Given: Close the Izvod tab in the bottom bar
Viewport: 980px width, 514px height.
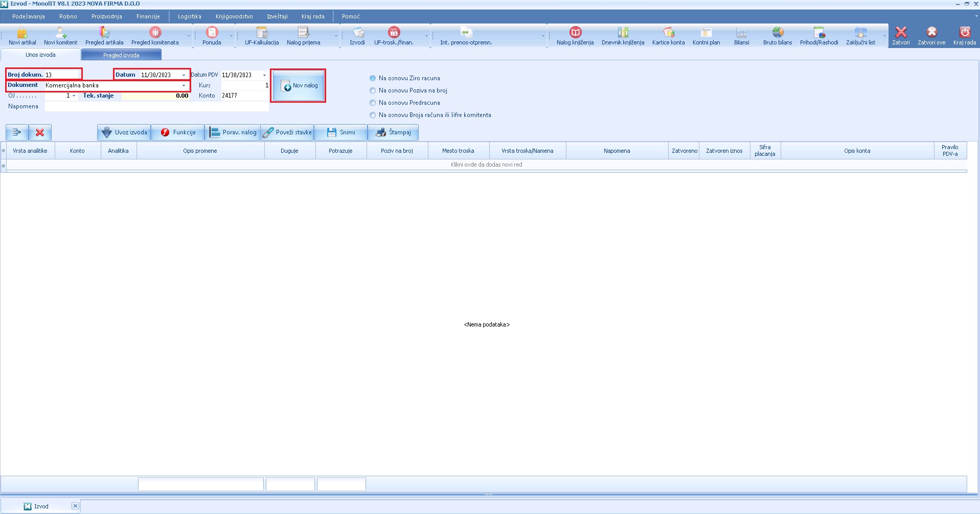Looking at the screenshot, I should tap(75, 506).
